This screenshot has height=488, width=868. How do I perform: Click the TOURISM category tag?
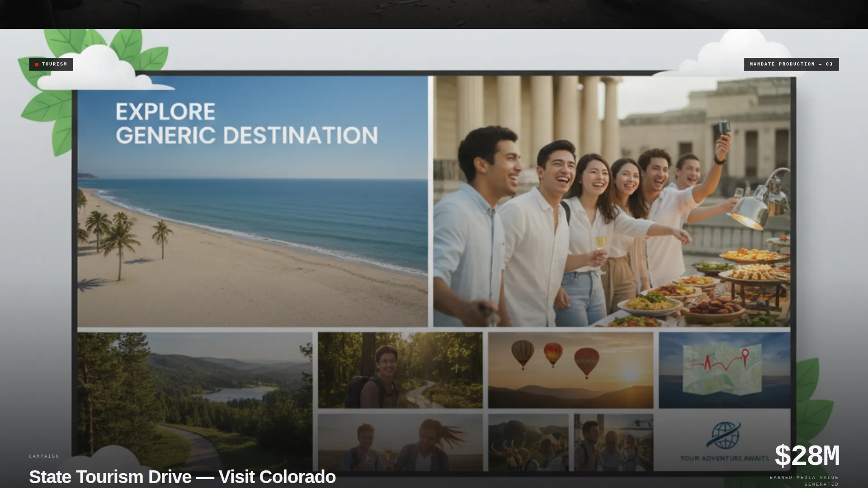click(x=51, y=64)
